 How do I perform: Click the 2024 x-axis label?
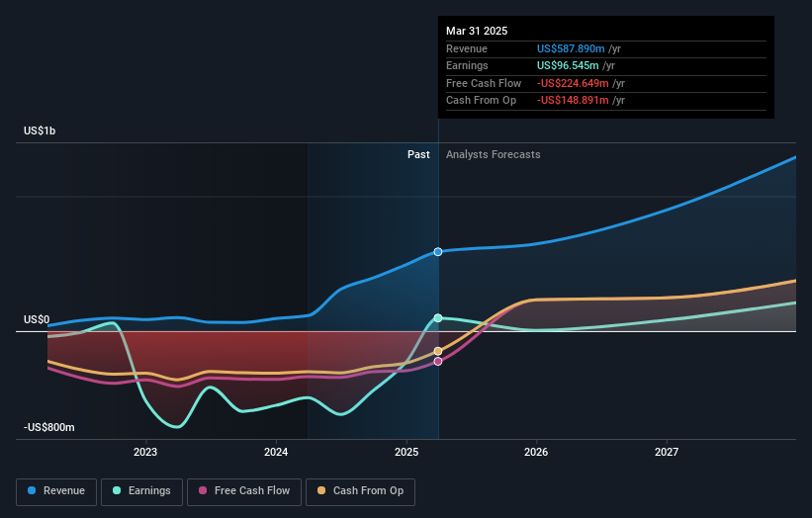pos(276,452)
